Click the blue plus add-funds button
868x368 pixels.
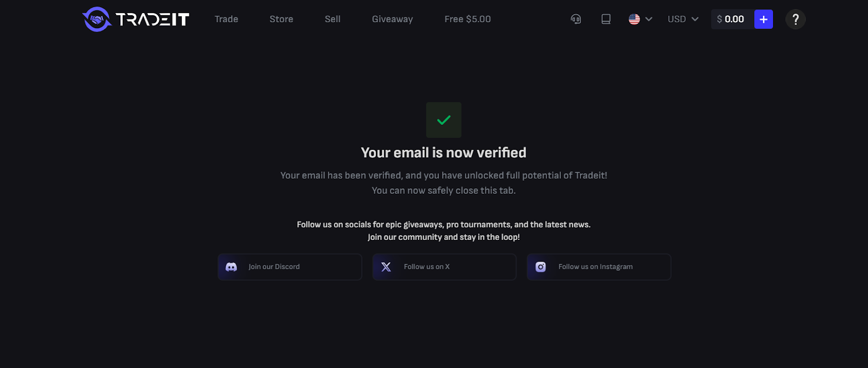tap(763, 19)
